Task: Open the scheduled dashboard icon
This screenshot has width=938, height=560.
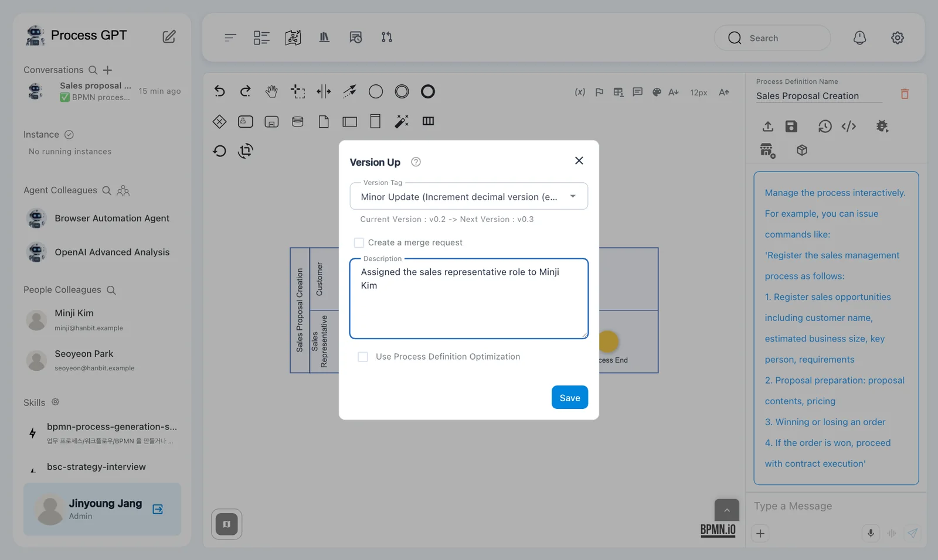Action: tap(356, 37)
